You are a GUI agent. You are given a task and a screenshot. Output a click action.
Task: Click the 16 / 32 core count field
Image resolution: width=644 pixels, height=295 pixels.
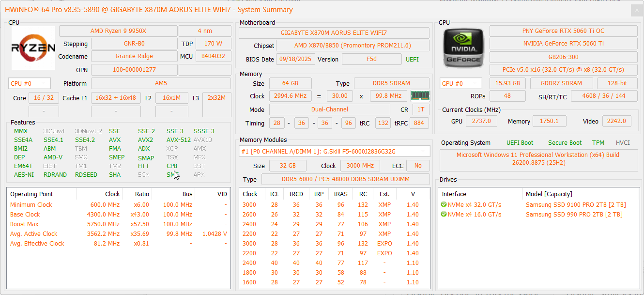[x=44, y=97]
